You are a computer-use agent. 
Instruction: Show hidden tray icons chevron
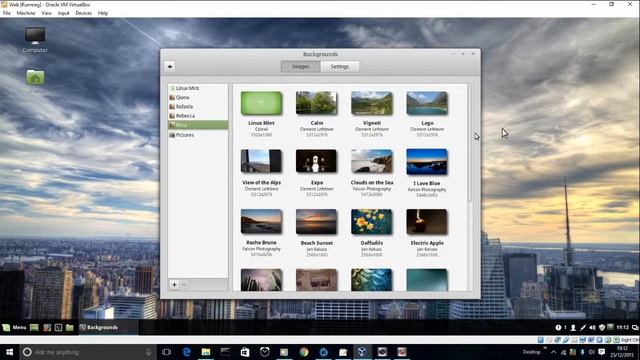point(553,352)
